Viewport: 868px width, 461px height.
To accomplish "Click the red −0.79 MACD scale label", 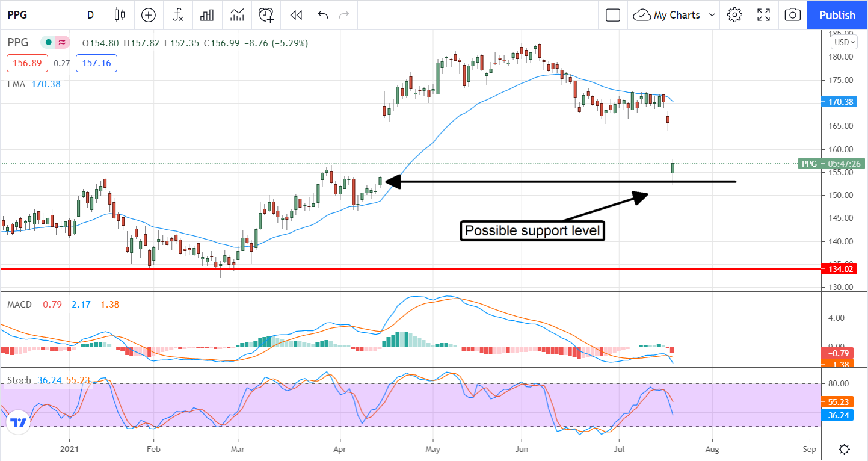I will (837, 353).
